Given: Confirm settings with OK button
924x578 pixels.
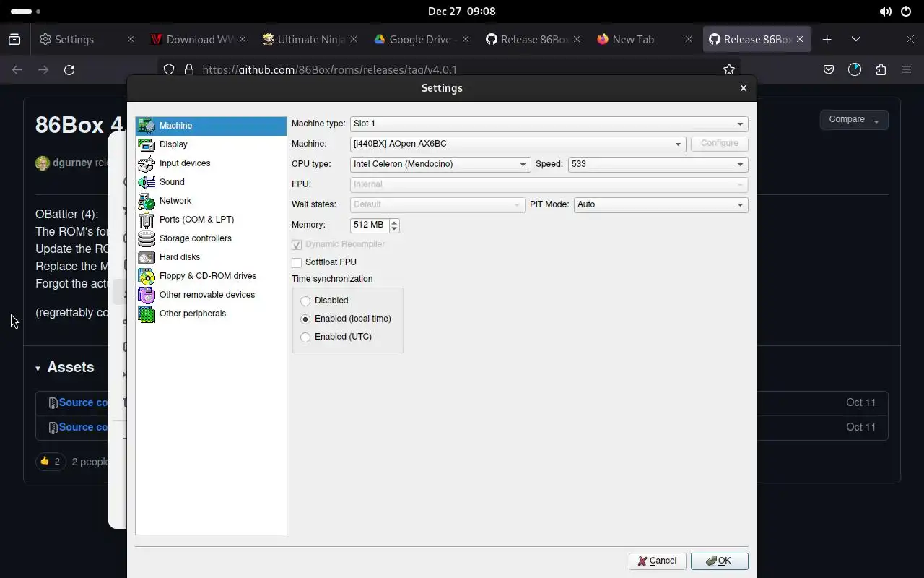Looking at the screenshot, I should point(719,561).
